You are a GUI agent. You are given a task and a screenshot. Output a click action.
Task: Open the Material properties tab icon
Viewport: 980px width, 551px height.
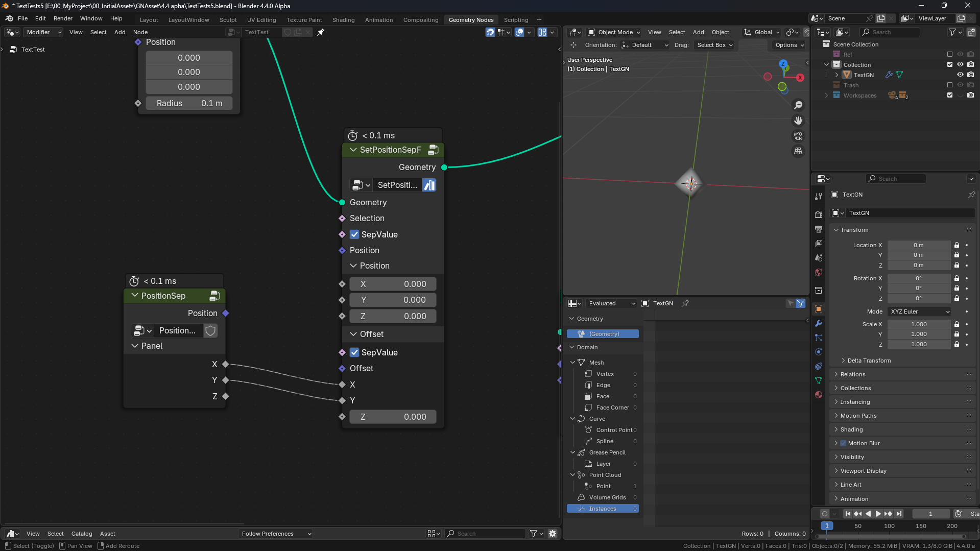tap(819, 395)
